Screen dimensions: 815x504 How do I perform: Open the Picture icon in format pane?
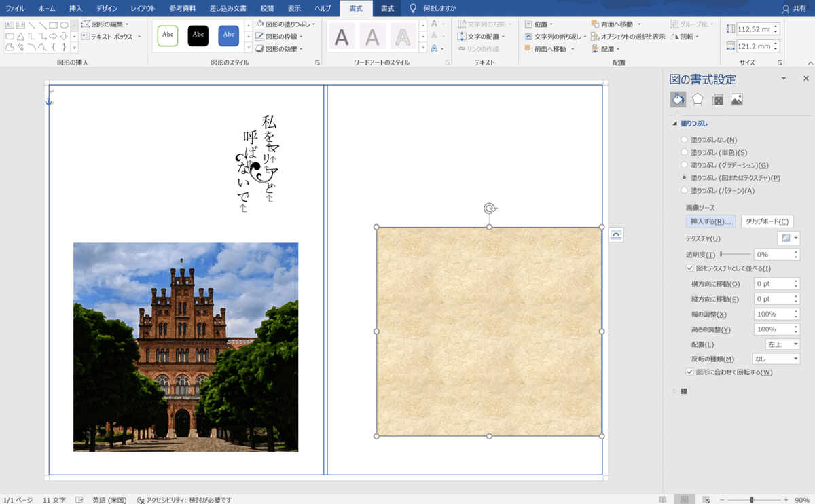737,100
